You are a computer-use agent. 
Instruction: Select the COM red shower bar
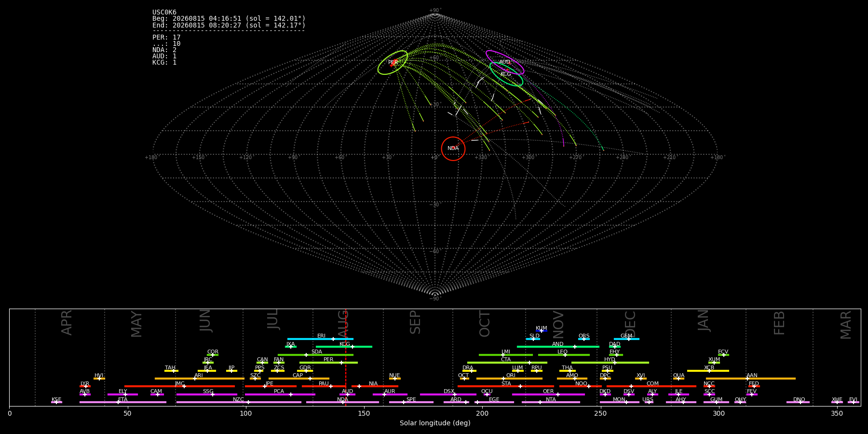point(651,386)
